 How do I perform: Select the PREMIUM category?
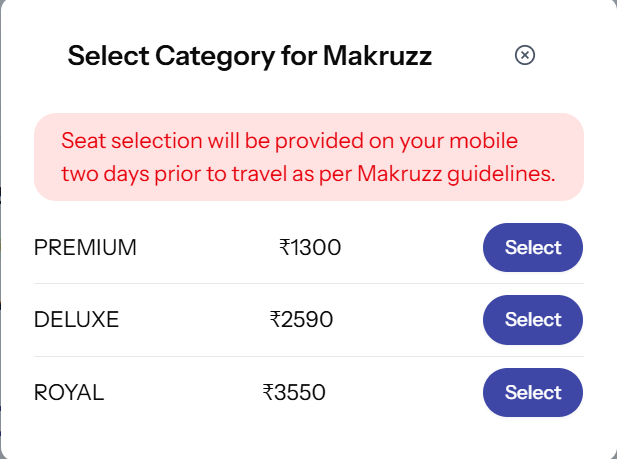click(x=533, y=247)
